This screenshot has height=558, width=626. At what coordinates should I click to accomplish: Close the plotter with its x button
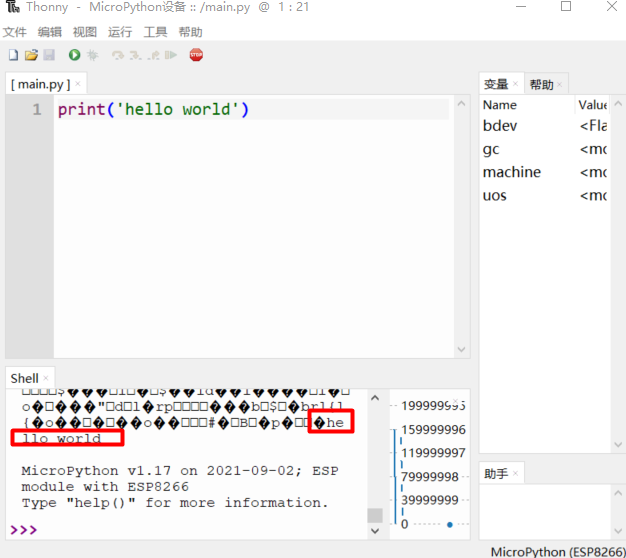pos(455,400)
